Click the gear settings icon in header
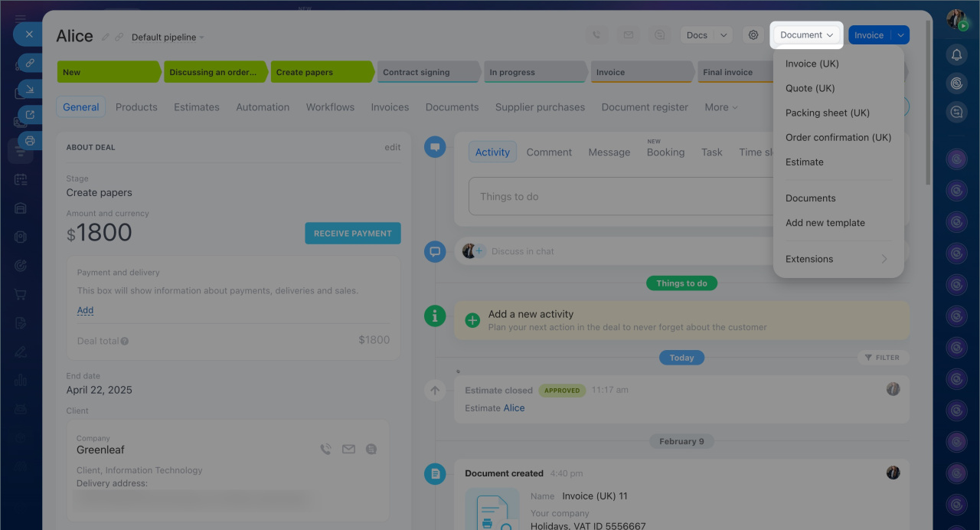Screen dimensions: 980x530 (753, 35)
